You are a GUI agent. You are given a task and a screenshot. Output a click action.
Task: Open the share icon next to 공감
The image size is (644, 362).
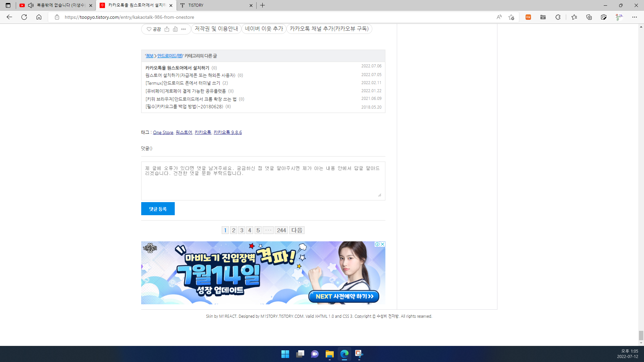click(167, 29)
